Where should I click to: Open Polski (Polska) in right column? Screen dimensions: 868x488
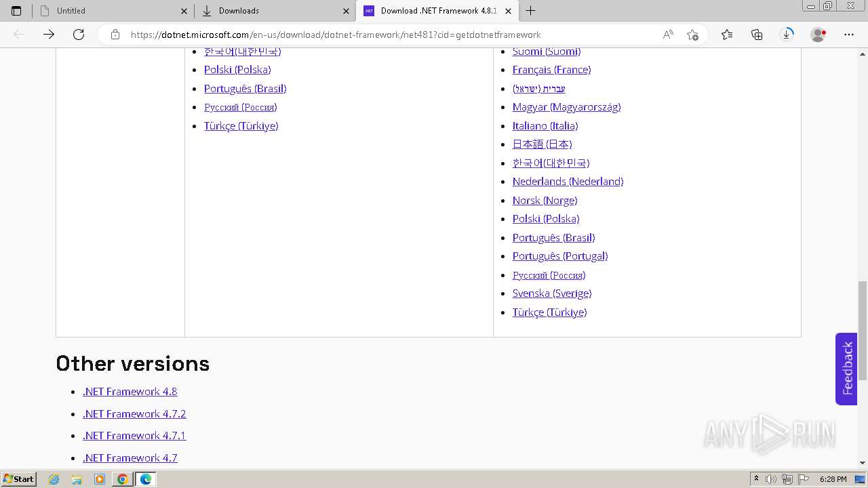(x=546, y=219)
